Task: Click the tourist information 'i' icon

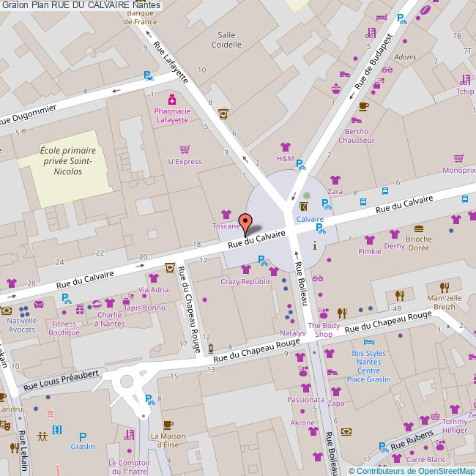Action: [315, 246]
